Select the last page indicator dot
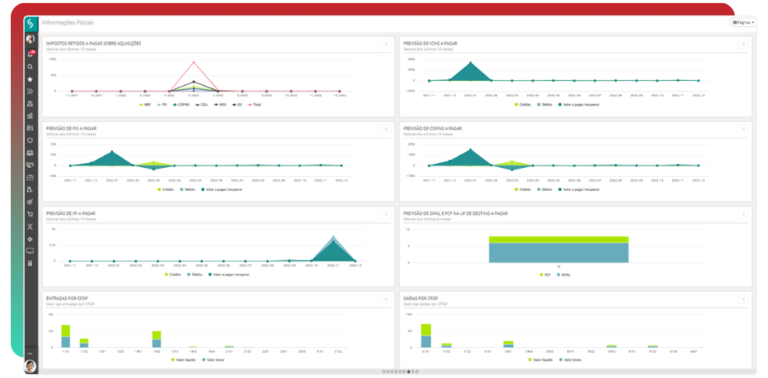The image size is (768, 378). (x=416, y=372)
